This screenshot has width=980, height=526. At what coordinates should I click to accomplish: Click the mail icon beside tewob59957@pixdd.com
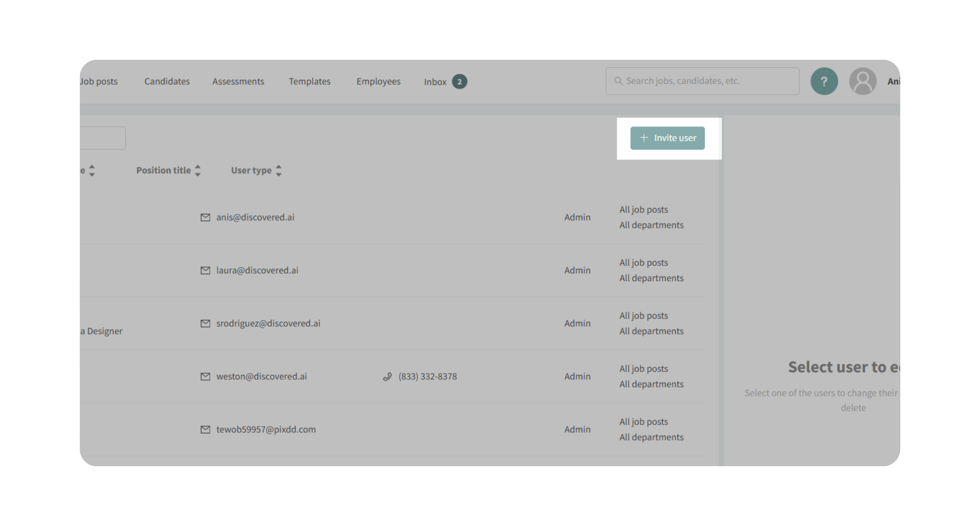click(205, 429)
